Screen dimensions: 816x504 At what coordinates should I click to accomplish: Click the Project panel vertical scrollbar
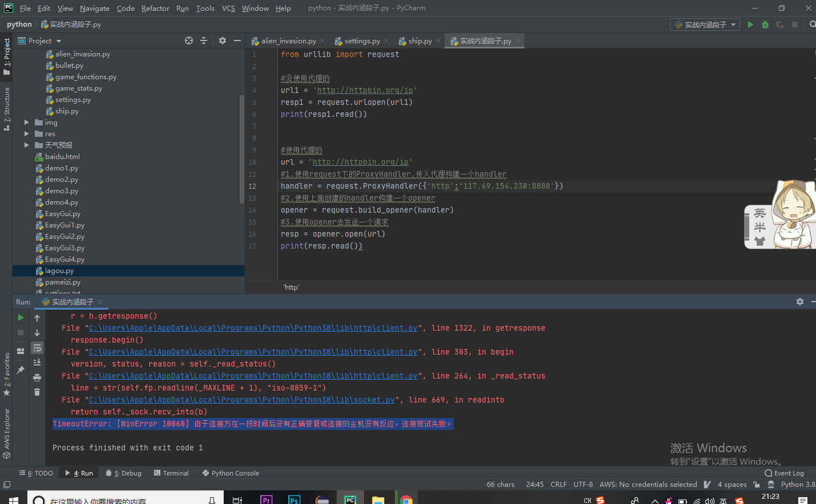pyautogui.click(x=242, y=149)
